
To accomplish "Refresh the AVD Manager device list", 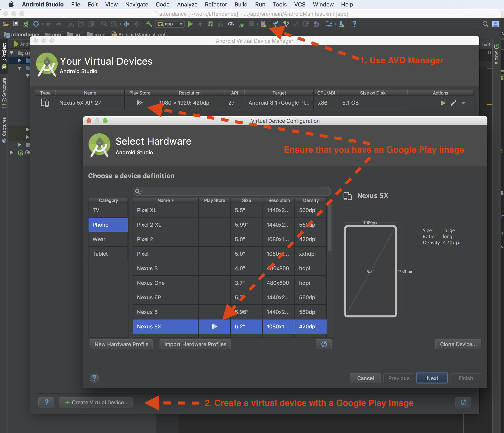I will coord(463,402).
